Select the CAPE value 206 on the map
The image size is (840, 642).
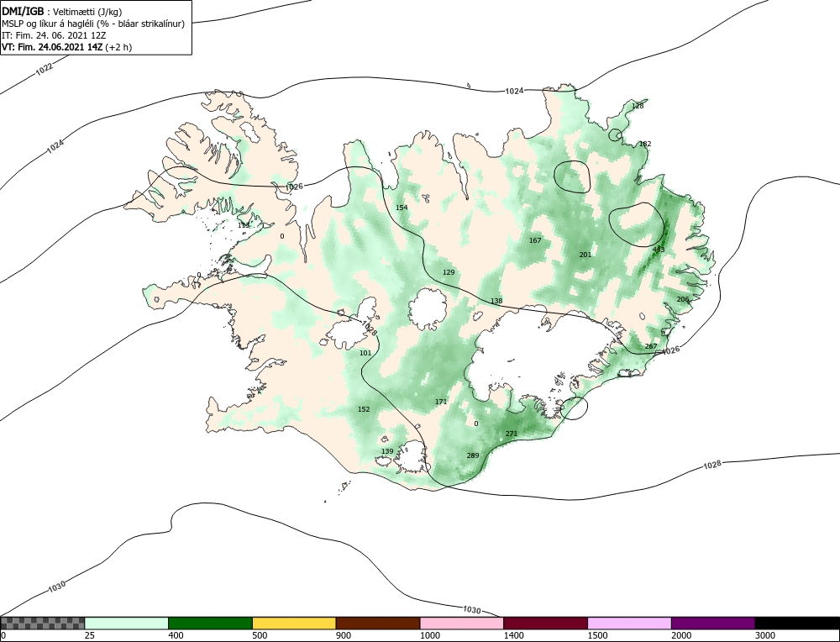682,299
